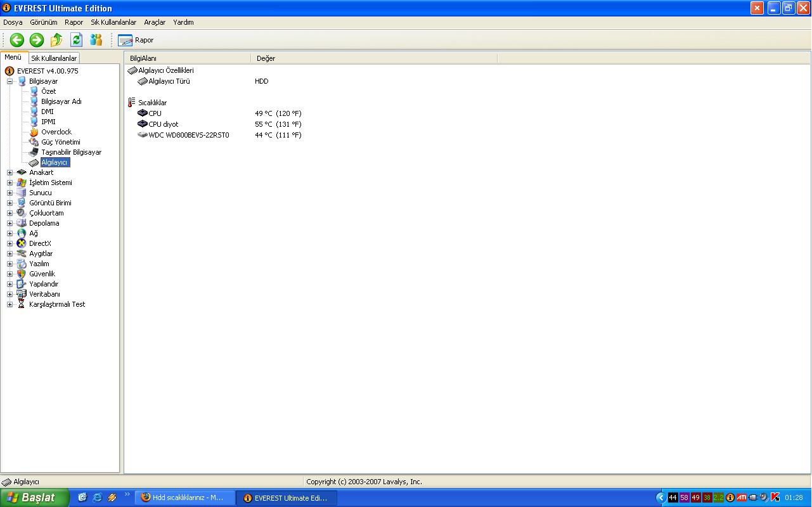Open the Rapor menu in menu bar

pos(74,22)
